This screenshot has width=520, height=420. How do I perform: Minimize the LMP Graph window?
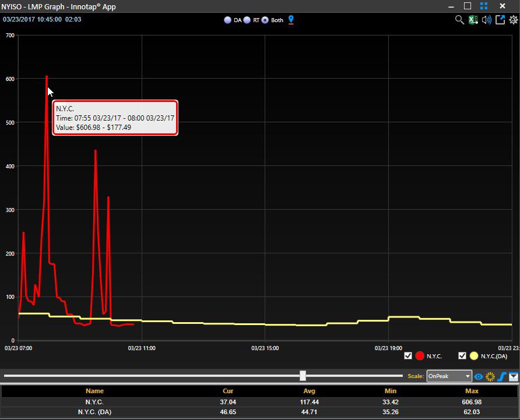click(x=451, y=6)
